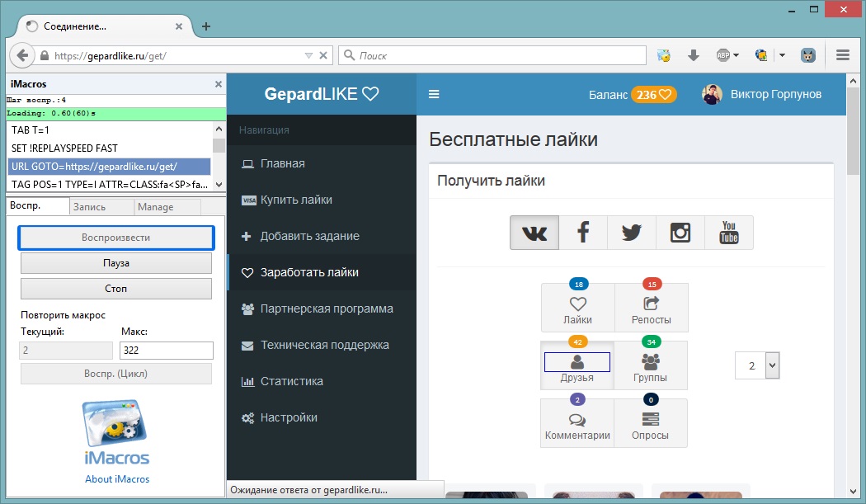Open the About iMacros link
Viewport: 866px width, 504px height.
117,479
